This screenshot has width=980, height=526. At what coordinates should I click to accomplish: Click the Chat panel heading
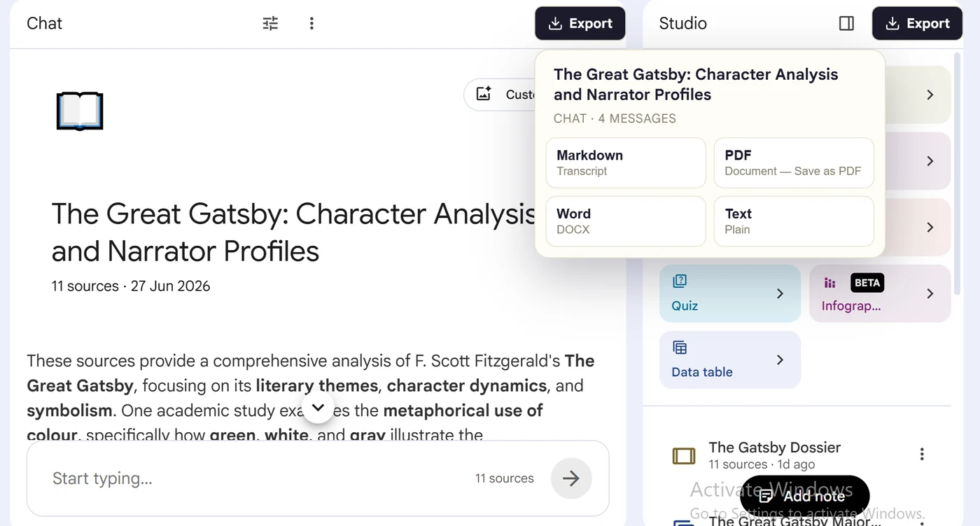pos(44,23)
